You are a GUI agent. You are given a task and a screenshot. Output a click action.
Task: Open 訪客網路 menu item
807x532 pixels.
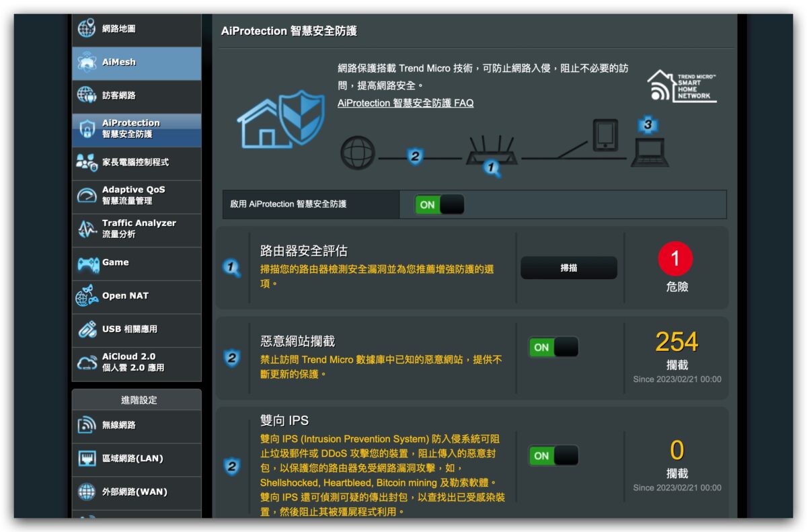[137, 96]
